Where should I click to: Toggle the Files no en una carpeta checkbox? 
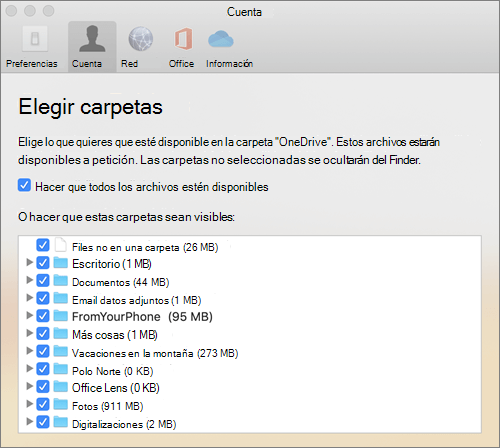tap(43, 245)
